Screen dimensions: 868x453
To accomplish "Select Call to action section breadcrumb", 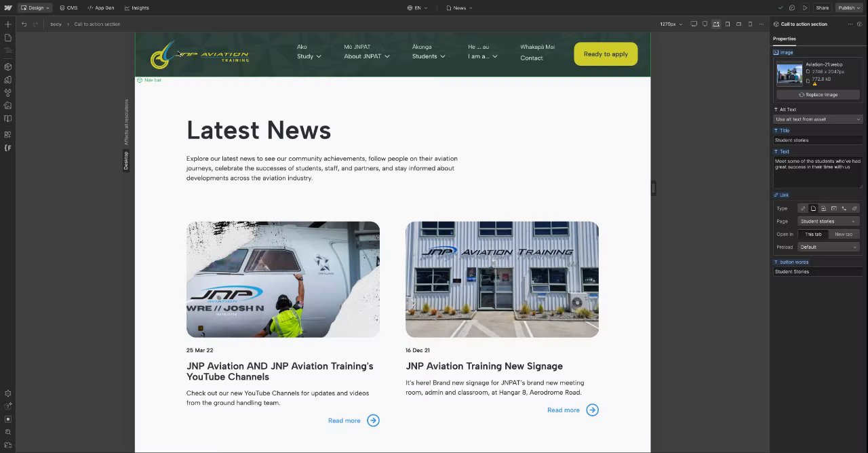I will point(97,24).
